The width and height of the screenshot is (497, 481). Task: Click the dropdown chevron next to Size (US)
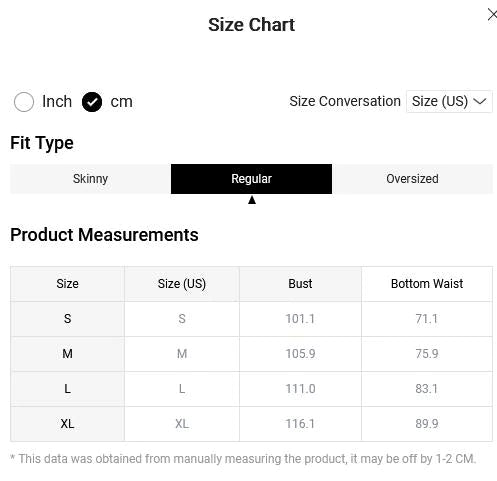click(480, 101)
